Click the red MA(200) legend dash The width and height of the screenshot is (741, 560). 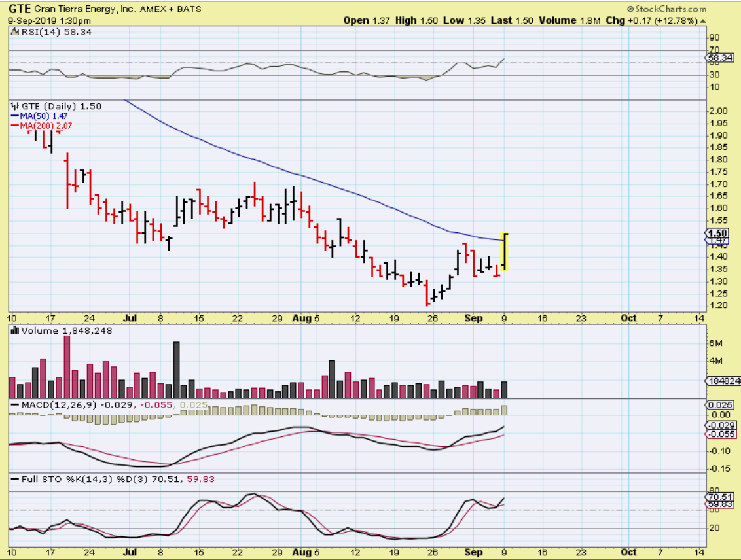pyautogui.click(x=14, y=126)
